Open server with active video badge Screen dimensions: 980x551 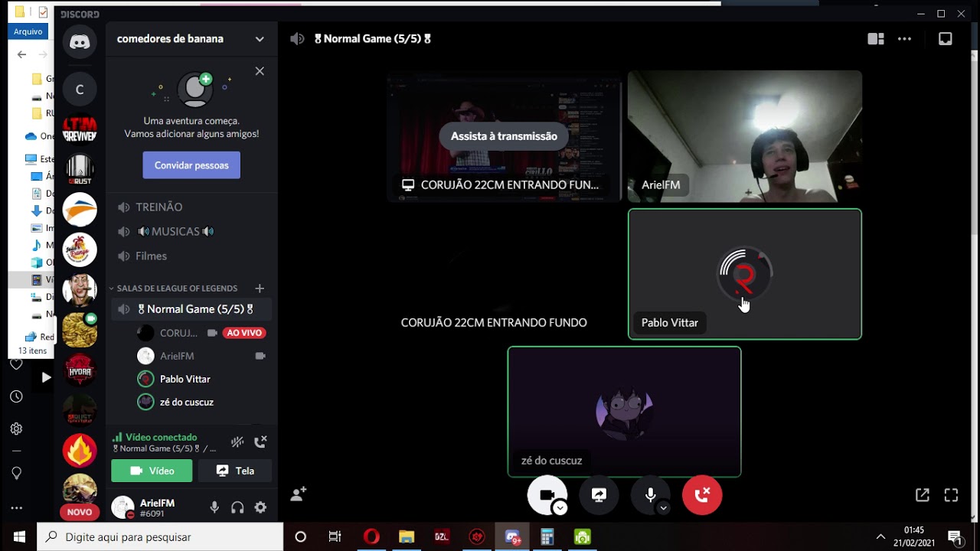click(x=80, y=331)
